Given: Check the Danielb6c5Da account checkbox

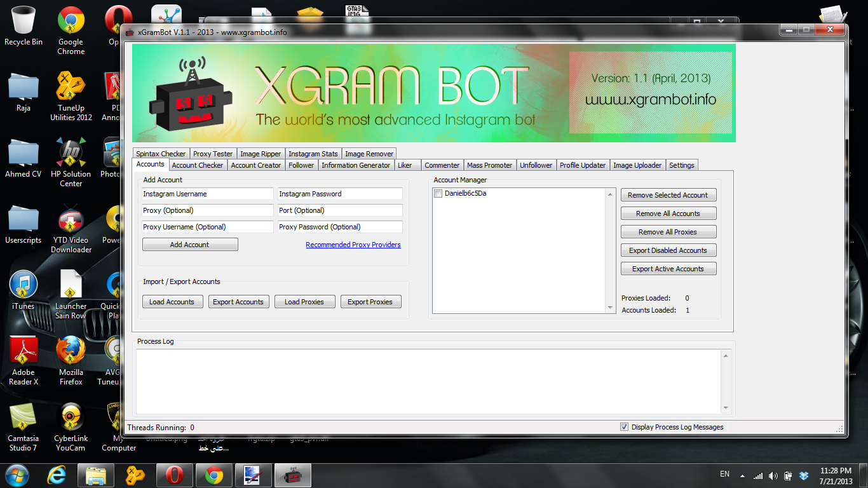Looking at the screenshot, I should click(438, 194).
